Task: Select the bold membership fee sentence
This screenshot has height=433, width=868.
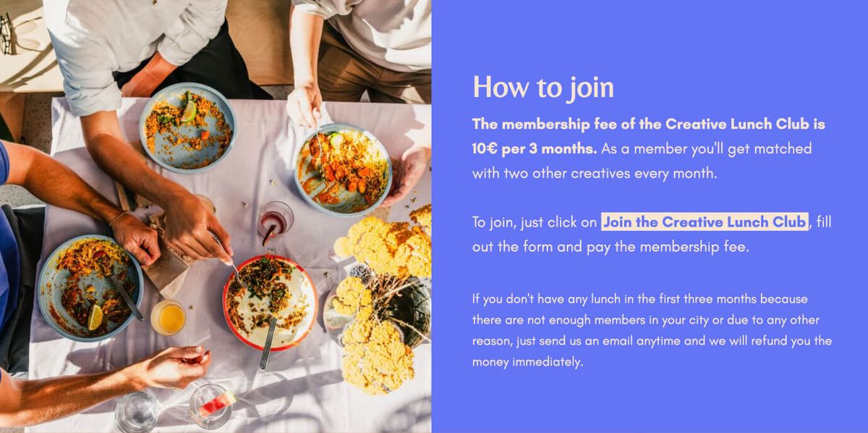Action: (649, 136)
